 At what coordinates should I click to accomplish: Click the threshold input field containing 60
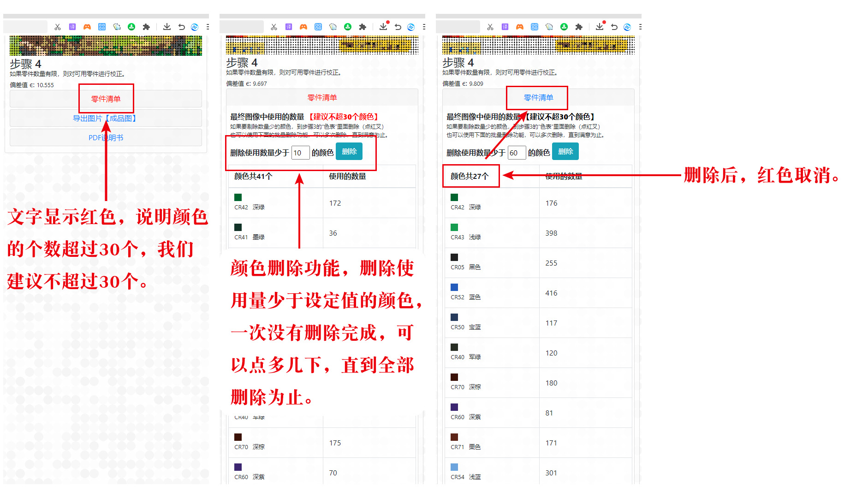click(516, 153)
